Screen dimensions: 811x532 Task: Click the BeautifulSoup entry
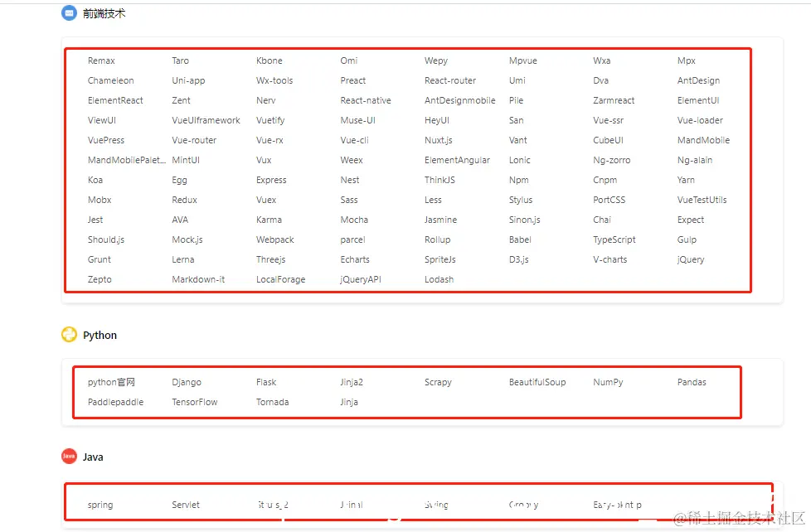(x=537, y=382)
